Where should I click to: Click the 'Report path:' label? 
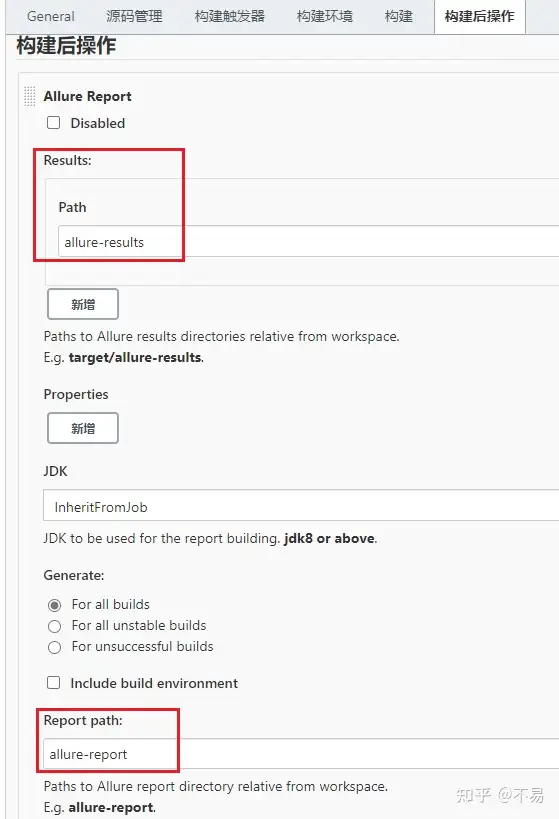[x=83, y=720]
